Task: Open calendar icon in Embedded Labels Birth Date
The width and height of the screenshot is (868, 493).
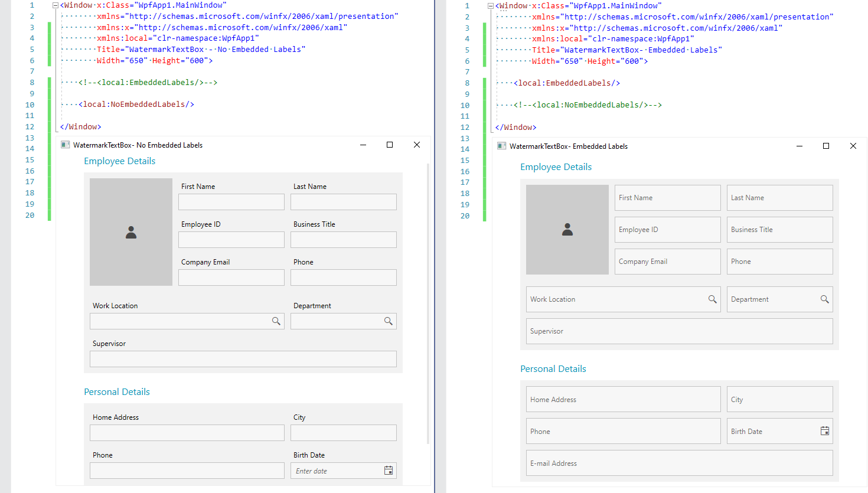Action: (825, 431)
